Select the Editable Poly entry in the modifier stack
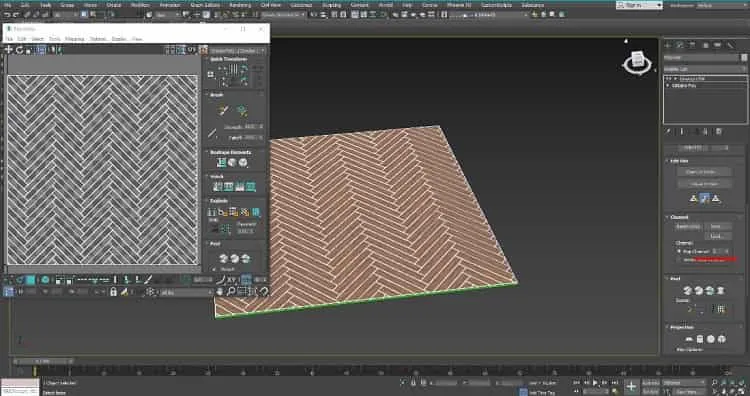 pyautogui.click(x=684, y=86)
